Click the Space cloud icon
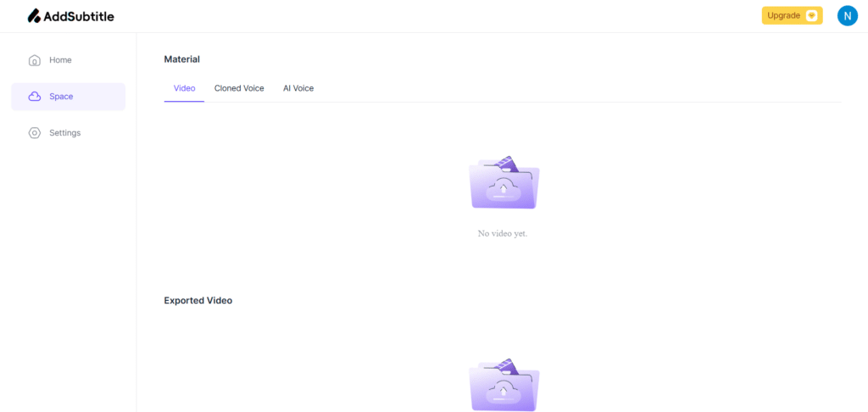Image resolution: width=868 pixels, height=412 pixels. pos(35,97)
